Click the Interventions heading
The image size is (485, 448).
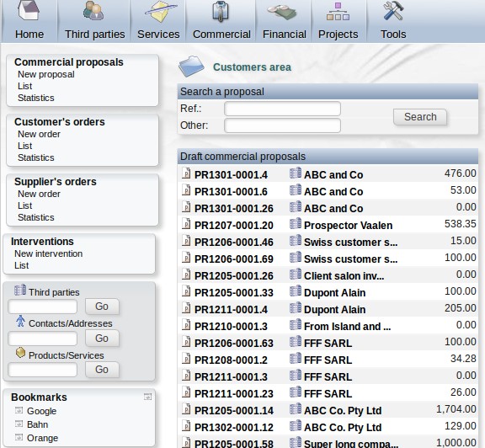pyautogui.click(x=42, y=242)
